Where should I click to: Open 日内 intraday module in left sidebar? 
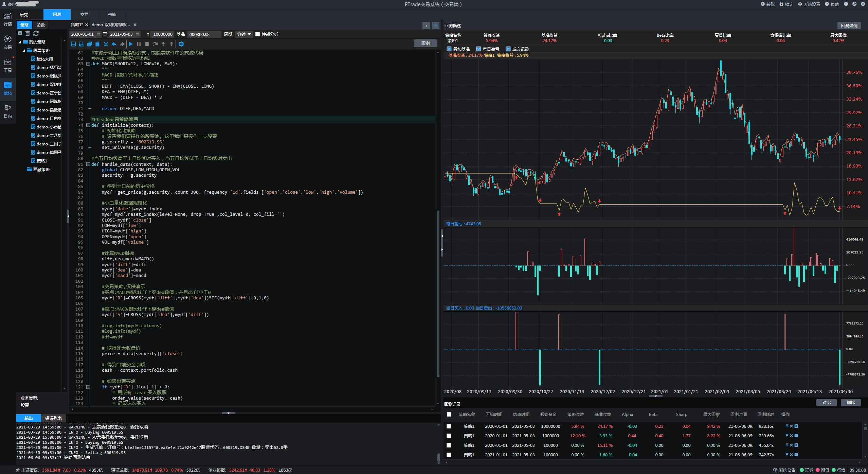point(8,111)
